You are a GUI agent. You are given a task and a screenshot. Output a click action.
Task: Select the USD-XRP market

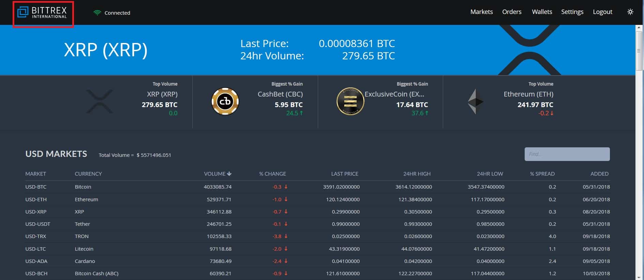click(x=36, y=212)
